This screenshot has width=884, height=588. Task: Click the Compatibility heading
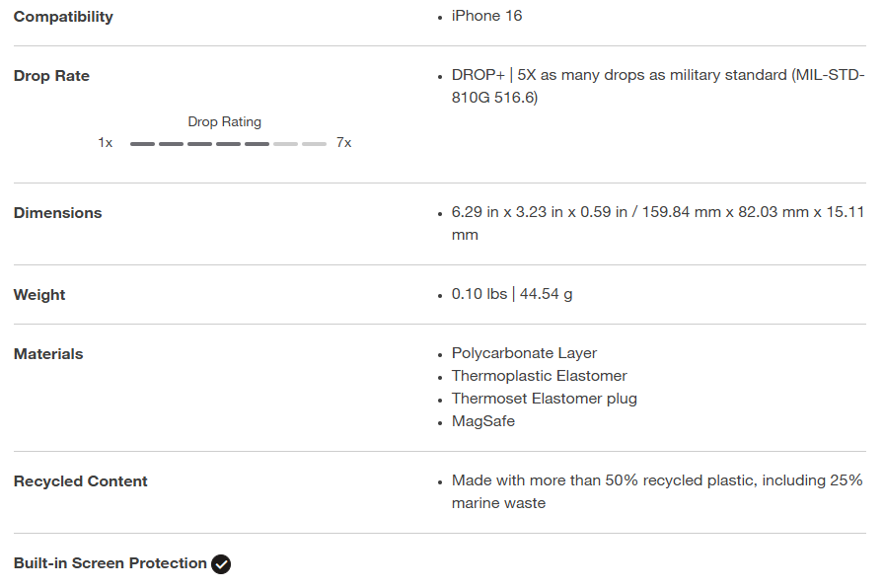(x=63, y=17)
